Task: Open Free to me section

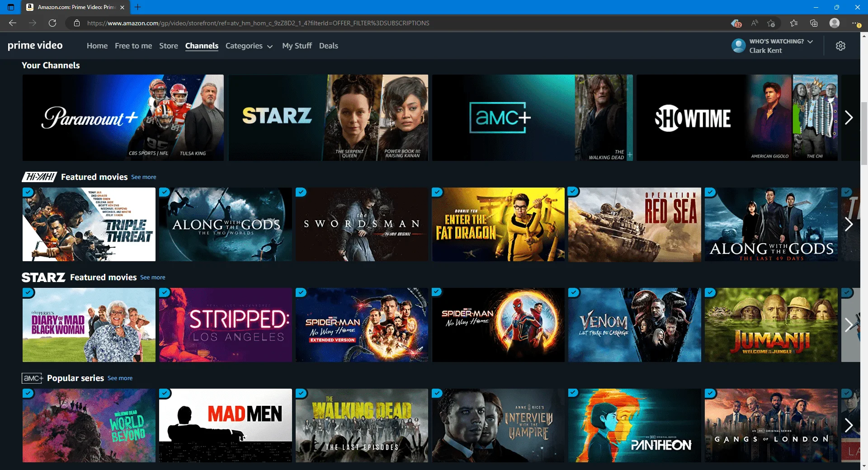Action: [133, 46]
